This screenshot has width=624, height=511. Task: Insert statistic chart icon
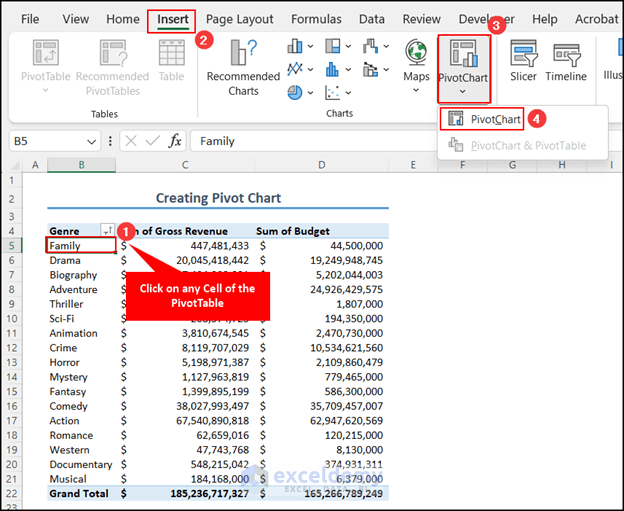coord(333,69)
